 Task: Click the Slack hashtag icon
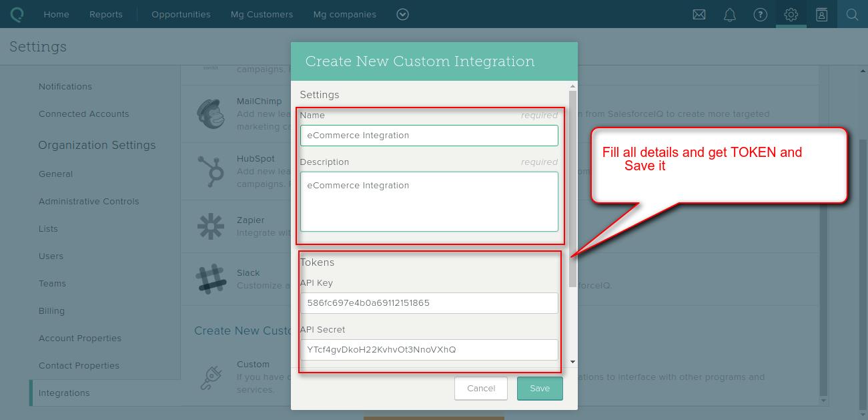[211, 278]
